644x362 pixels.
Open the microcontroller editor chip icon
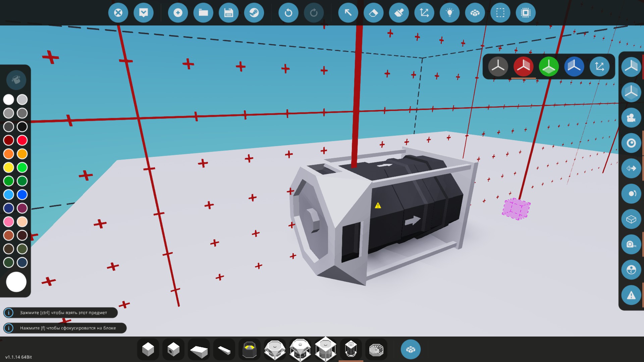[526, 13]
